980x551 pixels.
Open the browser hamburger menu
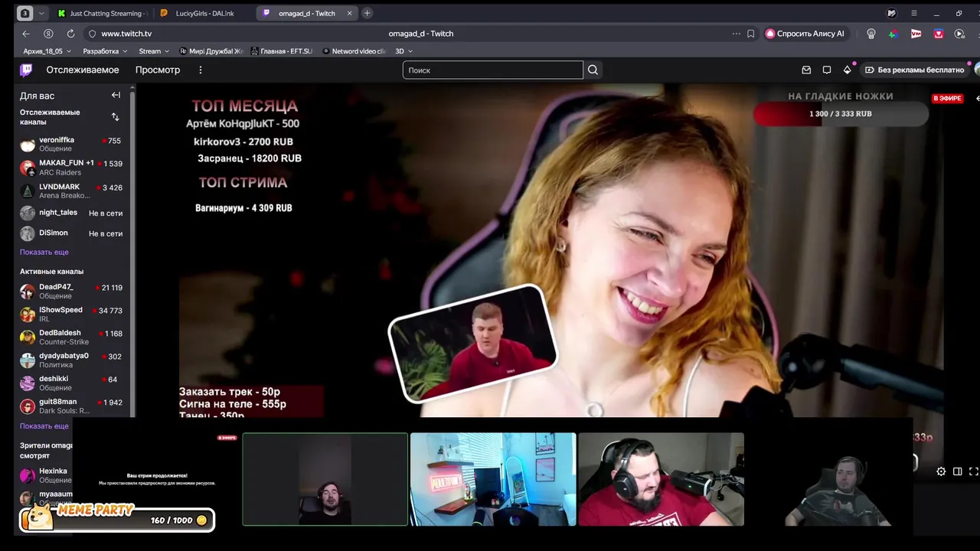(913, 13)
